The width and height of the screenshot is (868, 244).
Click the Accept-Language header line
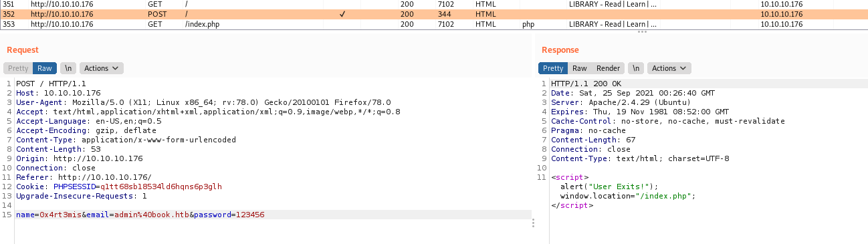point(89,121)
